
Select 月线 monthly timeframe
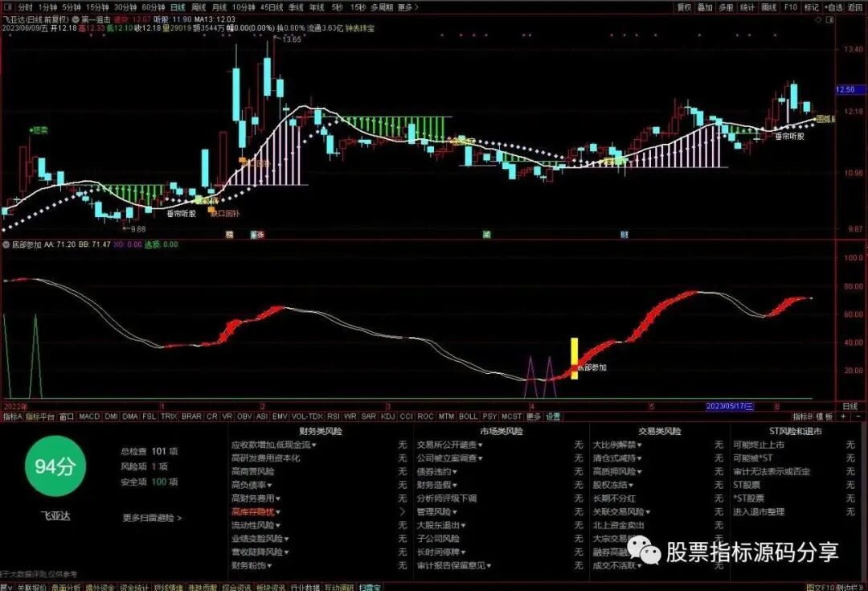219,7
